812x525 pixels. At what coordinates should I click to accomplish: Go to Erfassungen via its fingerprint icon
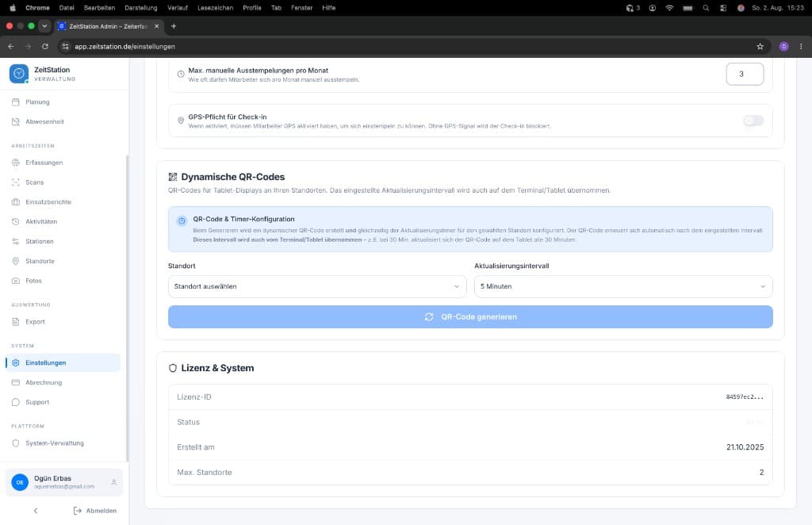tap(16, 163)
